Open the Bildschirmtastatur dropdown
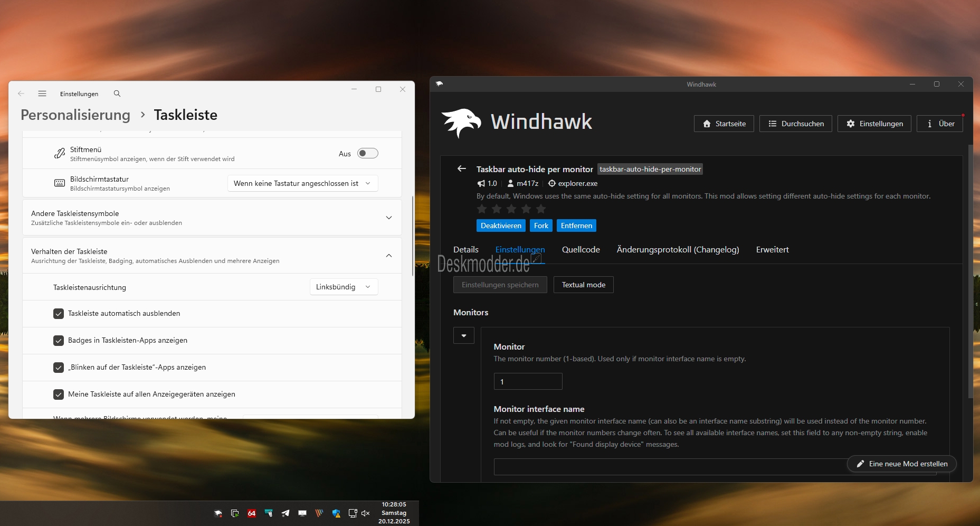The image size is (980, 526). coord(302,183)
